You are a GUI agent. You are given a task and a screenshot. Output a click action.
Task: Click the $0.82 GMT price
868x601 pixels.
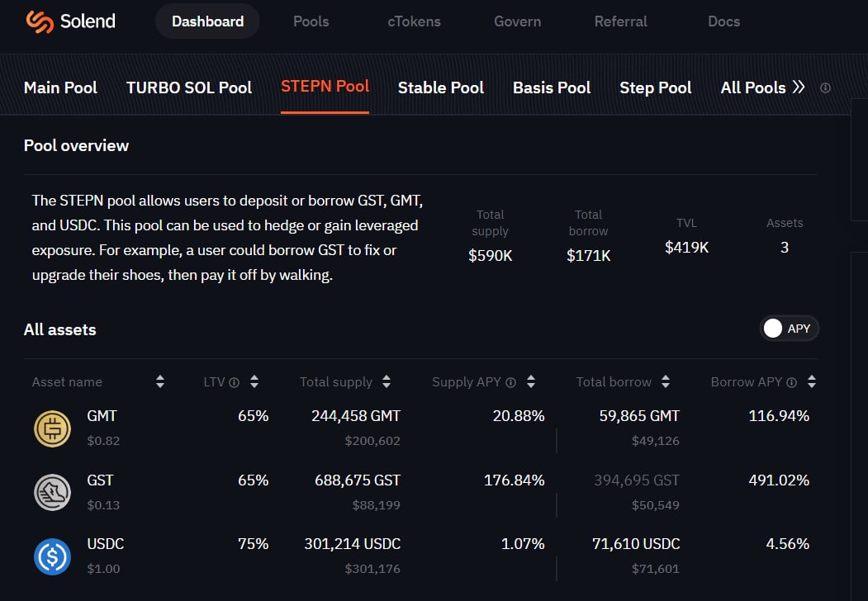[103, 441]
